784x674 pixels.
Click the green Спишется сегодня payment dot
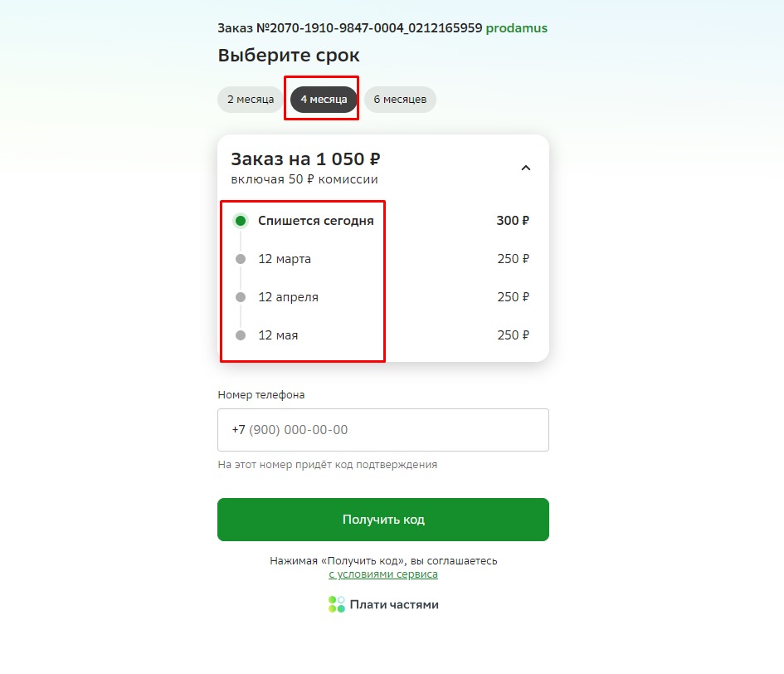tap(241, 221)
